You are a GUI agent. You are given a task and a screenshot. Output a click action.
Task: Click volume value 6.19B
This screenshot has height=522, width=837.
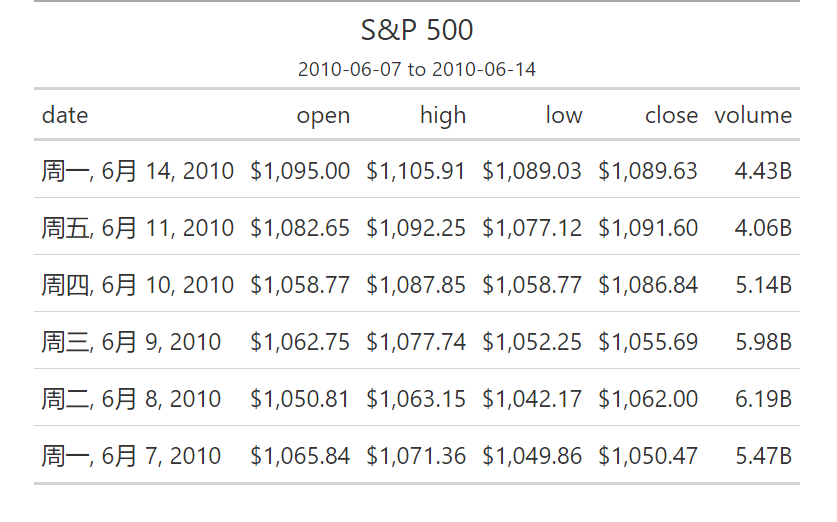point(763,399)
